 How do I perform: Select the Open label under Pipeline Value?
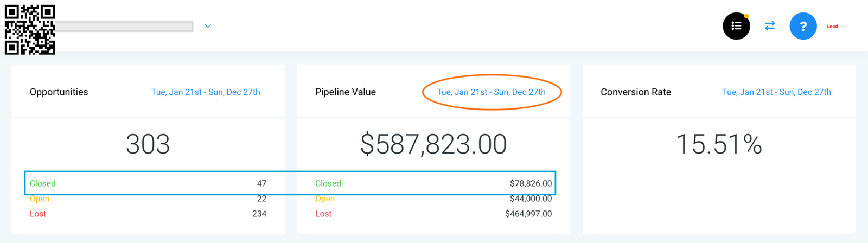pos(325,199)
